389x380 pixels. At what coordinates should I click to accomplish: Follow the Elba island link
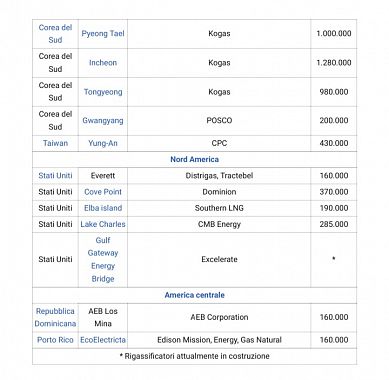[x=103, y=208]
